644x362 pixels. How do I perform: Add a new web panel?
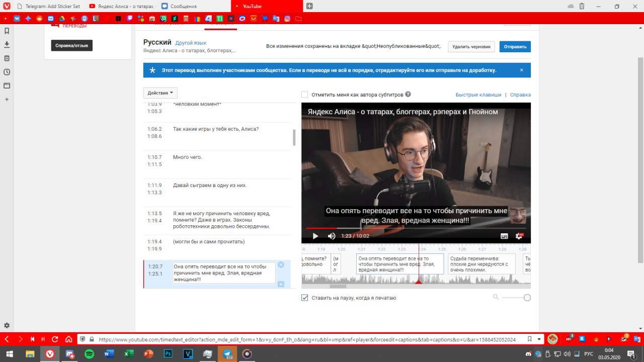7,100
